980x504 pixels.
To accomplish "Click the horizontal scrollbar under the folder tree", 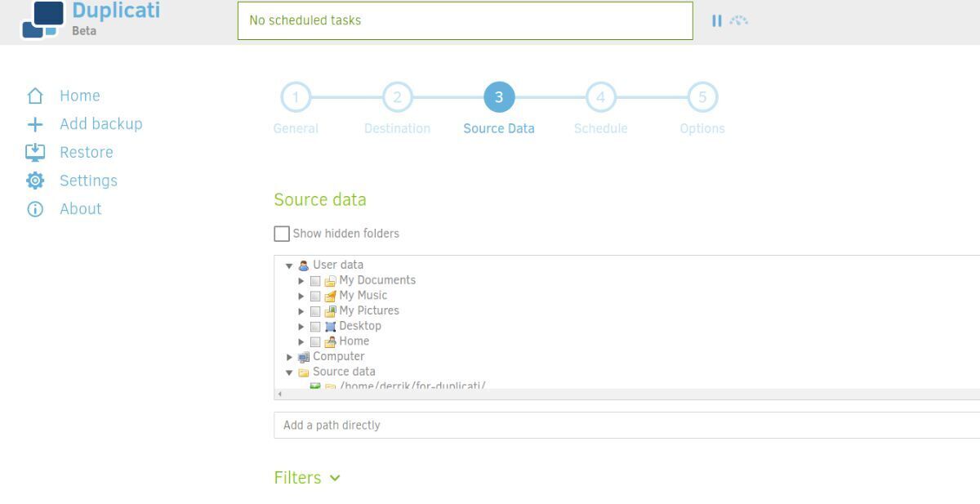I will [627, 395].
